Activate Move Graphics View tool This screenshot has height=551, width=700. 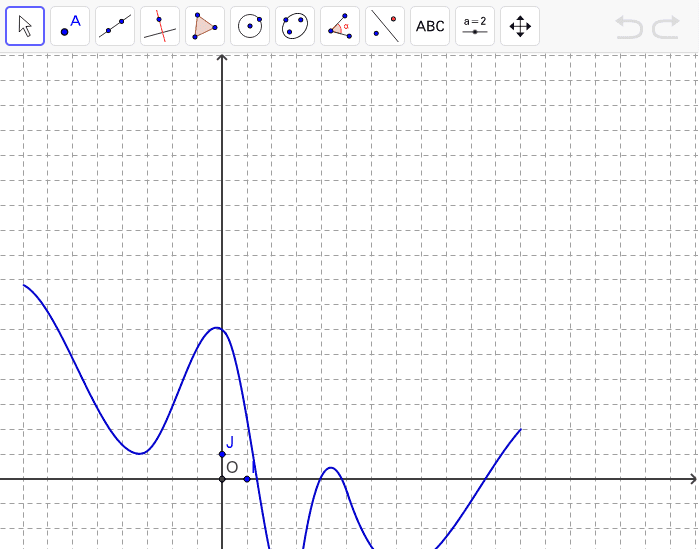520,26
